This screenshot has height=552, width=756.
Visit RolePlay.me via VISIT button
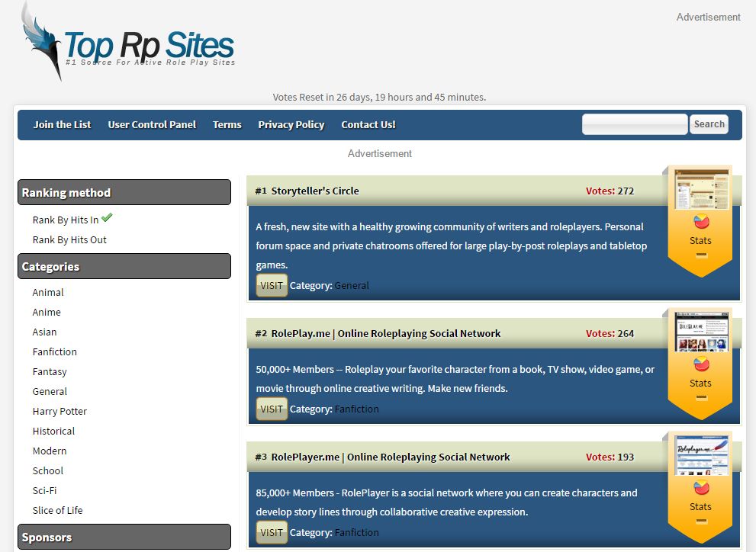[x=272, y=409]
